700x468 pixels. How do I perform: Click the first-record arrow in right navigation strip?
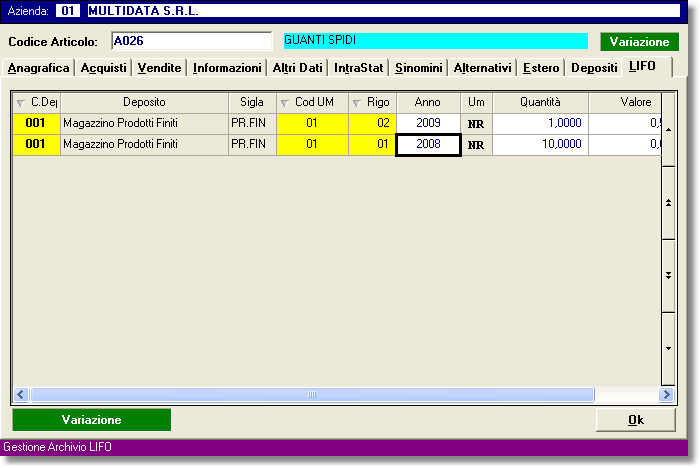tap(667, 129)
